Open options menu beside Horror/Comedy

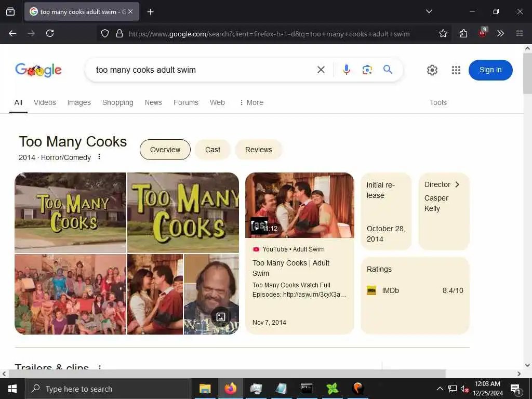[x=99, y=157]
